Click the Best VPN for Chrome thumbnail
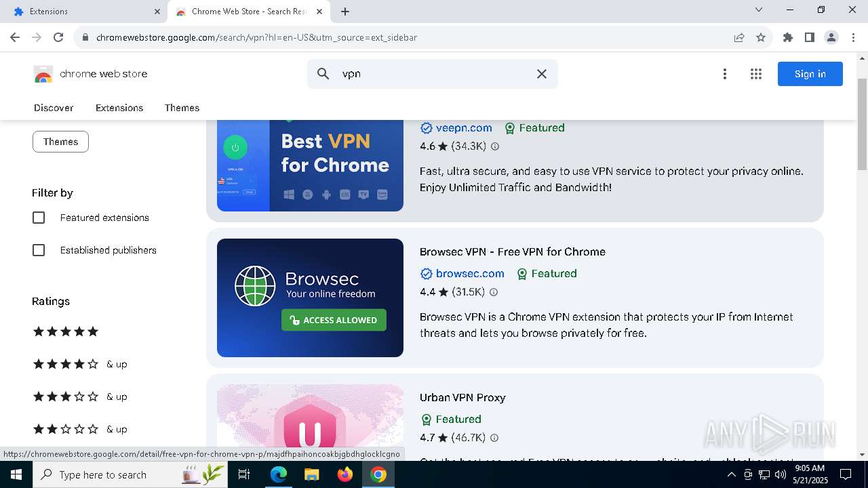The width and height of the screenshot is (868, 488). click(310, 165)
